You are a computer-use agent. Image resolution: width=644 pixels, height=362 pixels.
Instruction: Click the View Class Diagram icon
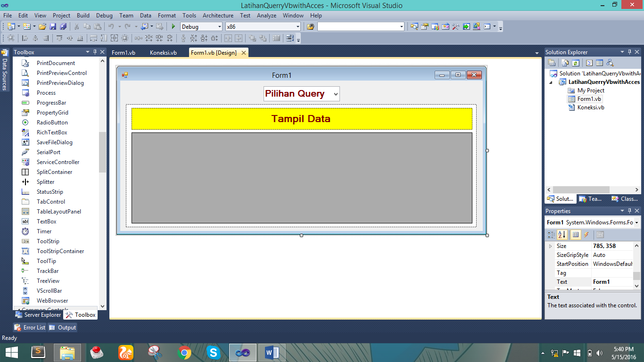(x=610, y=63)
